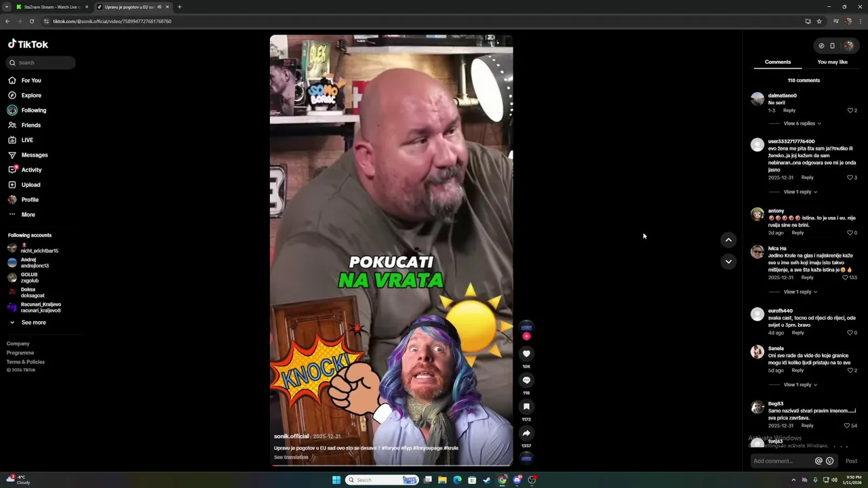Open the profile avatar in top-right

click(848, 46)
